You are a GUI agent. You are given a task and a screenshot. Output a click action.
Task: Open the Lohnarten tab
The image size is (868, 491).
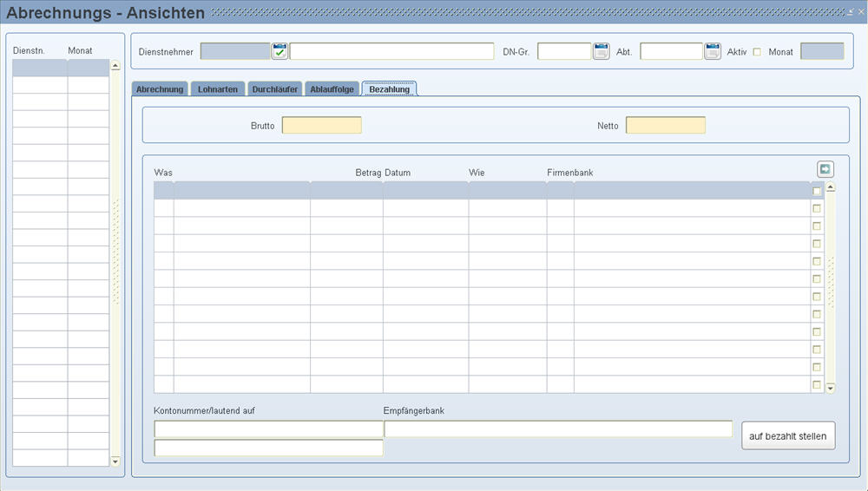pyautogui.click(x=218, y=89)
